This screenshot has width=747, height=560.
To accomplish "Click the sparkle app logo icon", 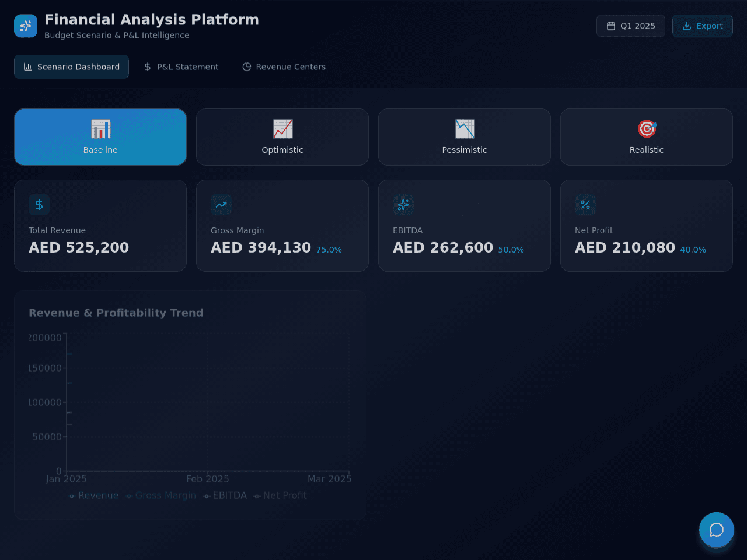I will click(x=26, y=26).
